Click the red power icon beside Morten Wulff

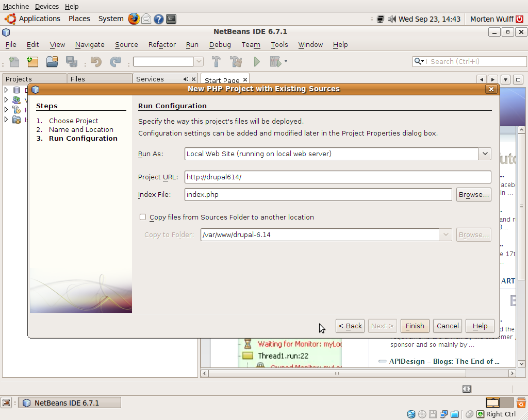[x=520, y=19]
